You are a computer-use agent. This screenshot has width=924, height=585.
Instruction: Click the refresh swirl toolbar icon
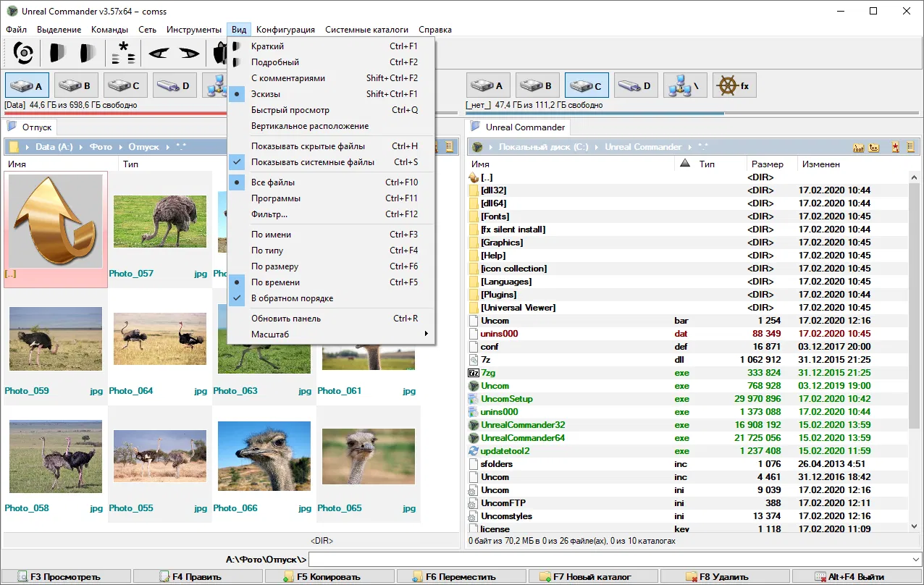23,53
